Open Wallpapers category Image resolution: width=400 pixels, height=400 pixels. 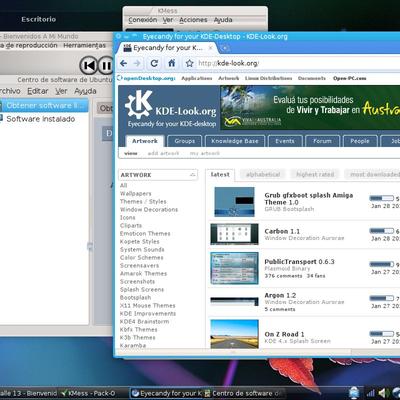[136, 194]
